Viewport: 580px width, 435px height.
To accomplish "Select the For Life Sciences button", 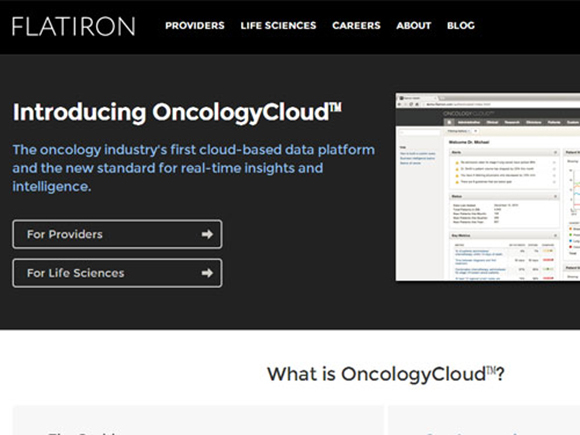I will click(117, 273).
